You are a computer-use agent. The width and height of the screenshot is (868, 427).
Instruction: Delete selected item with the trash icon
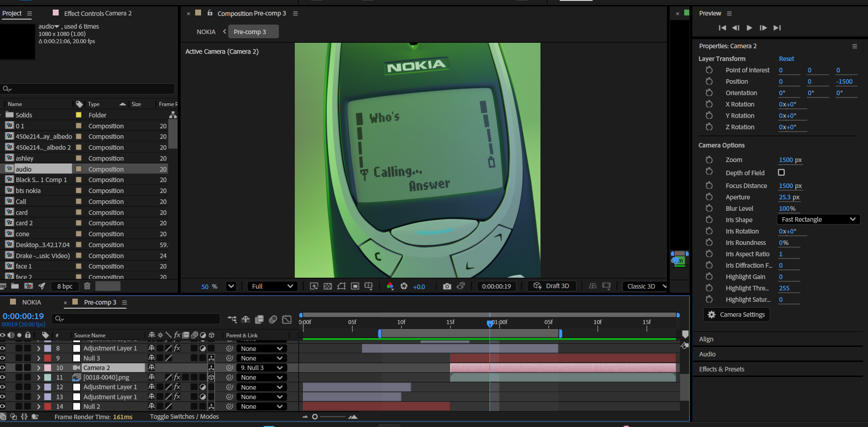coord(87,286)
